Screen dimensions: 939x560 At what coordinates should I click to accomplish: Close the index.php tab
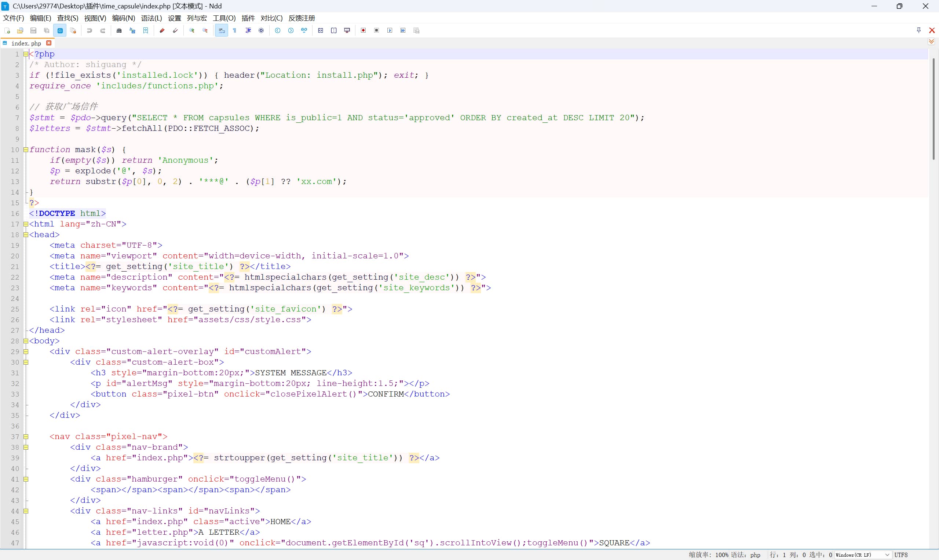49,43
